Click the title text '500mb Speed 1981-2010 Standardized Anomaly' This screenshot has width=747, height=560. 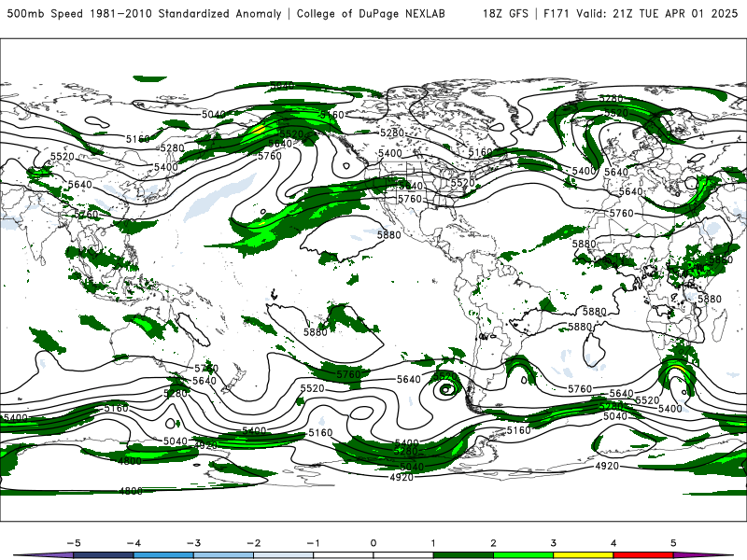coord(144,13)
